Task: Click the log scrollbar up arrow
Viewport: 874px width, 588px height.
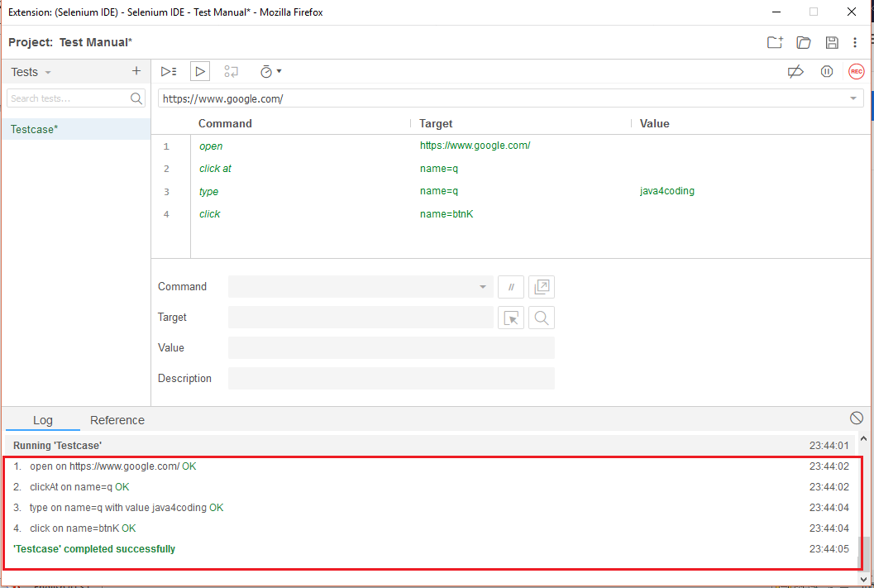Action: 863,439
